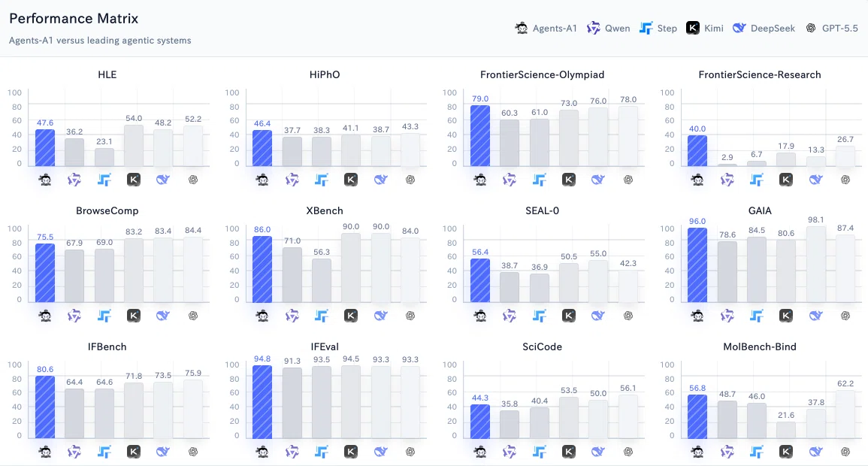Click the FrontierScience-Research chart title
Screen dimensions: 868x466
[760, 74]
